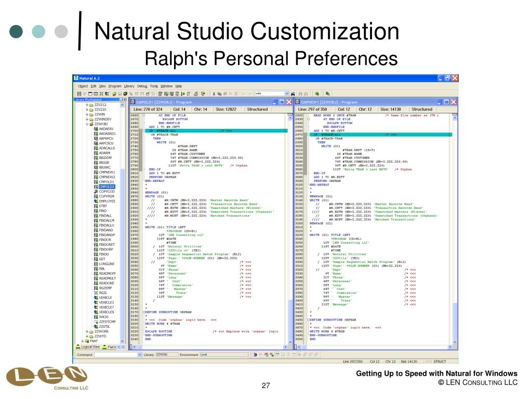Viewport: 532px width, 399px height.
Task: Click STRUCT indicator in status bar
Action: click(x=440, y=362)
